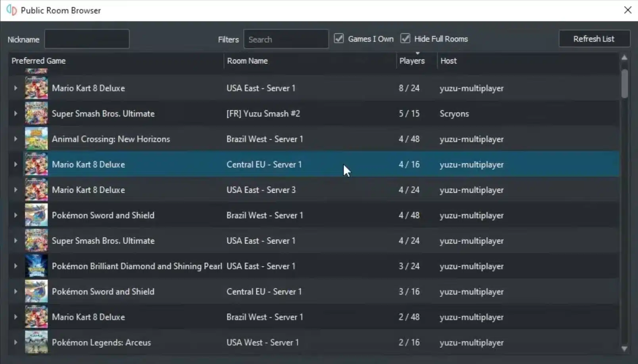638x364 pixels.
Task: Expand the Animal Crossing Brazil West row
Action: (x=15, y=139)
